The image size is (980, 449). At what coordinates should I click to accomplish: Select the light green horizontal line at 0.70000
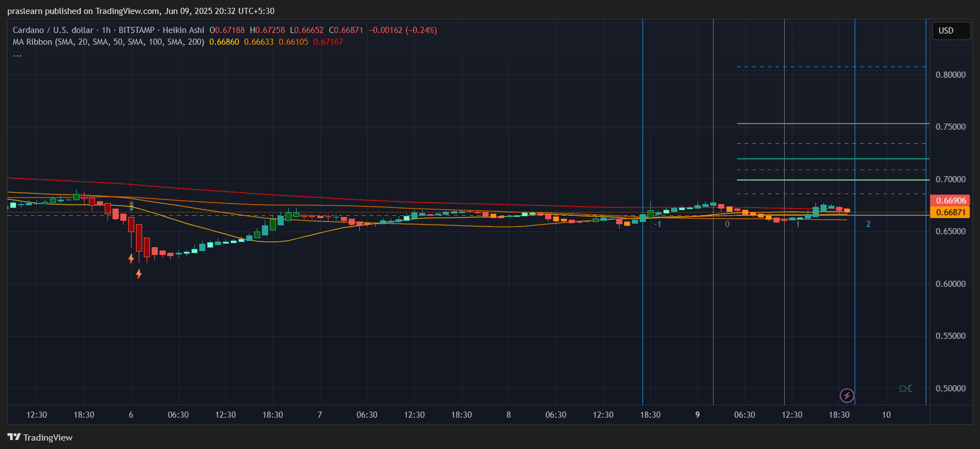[833, 180]
